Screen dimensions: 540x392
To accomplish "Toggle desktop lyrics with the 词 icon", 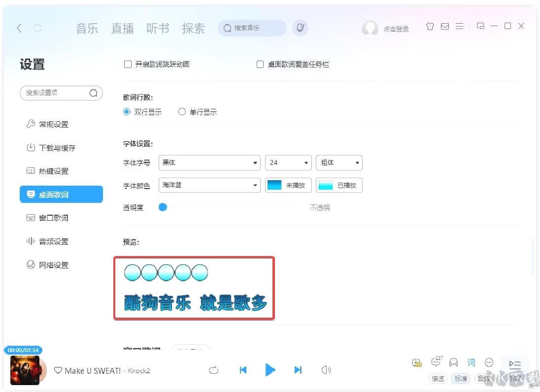I will pyautogui.click(x=471, y=362).
